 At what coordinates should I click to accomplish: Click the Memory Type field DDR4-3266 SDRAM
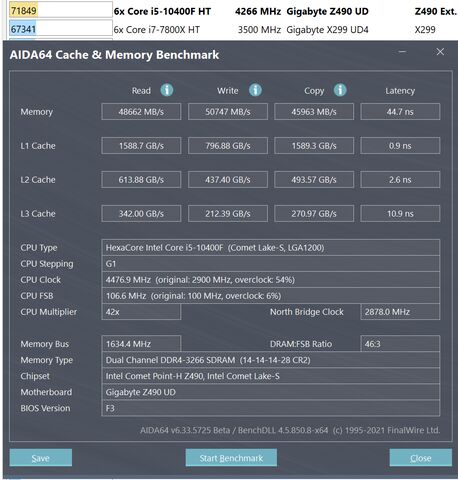click(x=271, y=360)
